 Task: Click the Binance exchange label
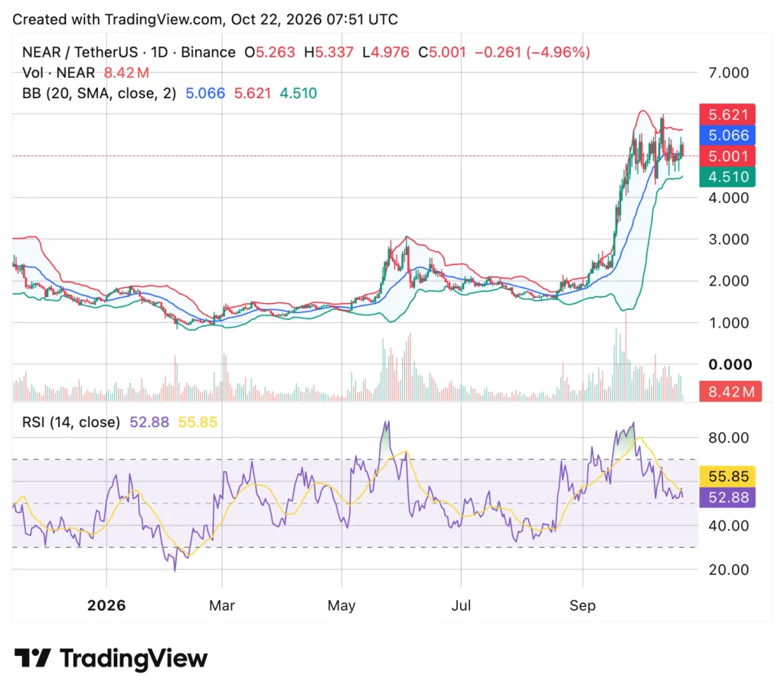pyautogui.click(x=208, y=52)
